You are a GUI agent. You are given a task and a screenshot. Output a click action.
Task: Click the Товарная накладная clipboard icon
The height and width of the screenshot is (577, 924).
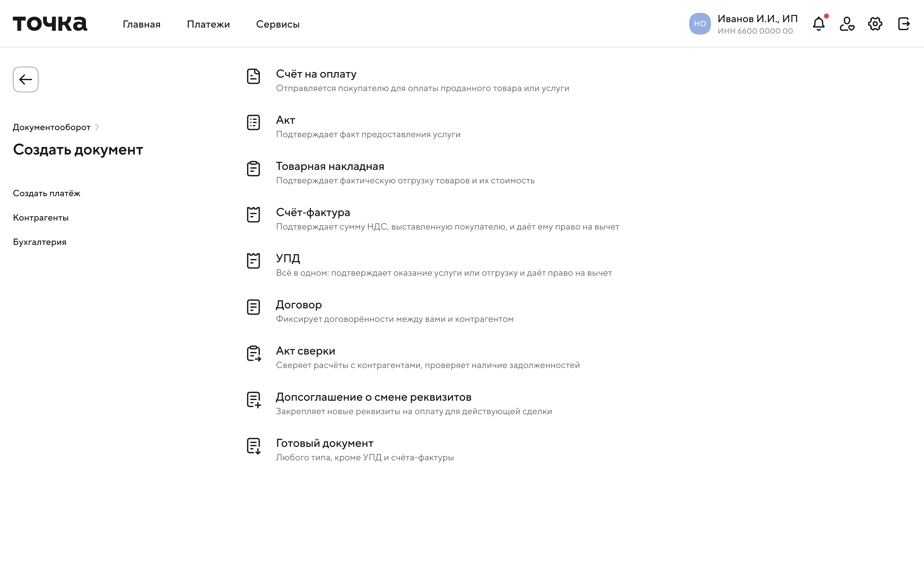click(253, 169)
